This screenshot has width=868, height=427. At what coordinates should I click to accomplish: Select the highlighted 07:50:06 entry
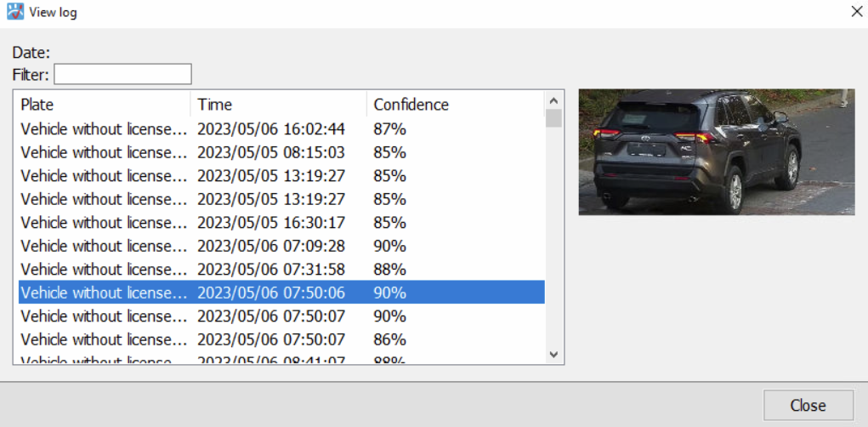click(x=281, y=293)
